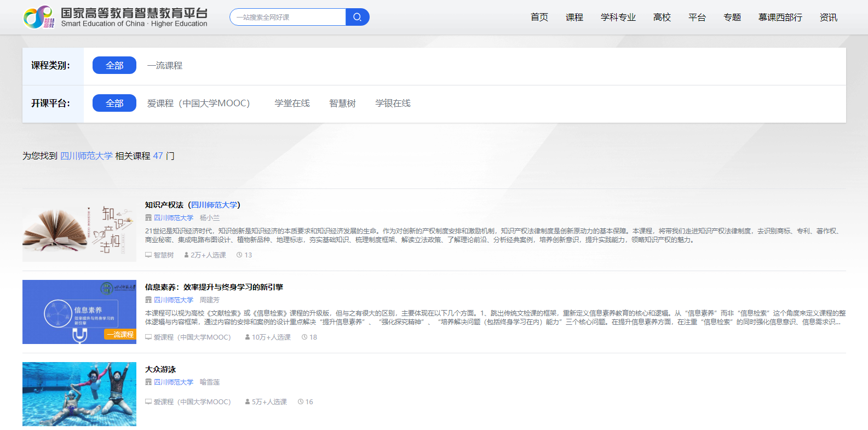Click instructor name 周建芳
The width and height of the screenshot is (868, 430).
coord(210,300)
